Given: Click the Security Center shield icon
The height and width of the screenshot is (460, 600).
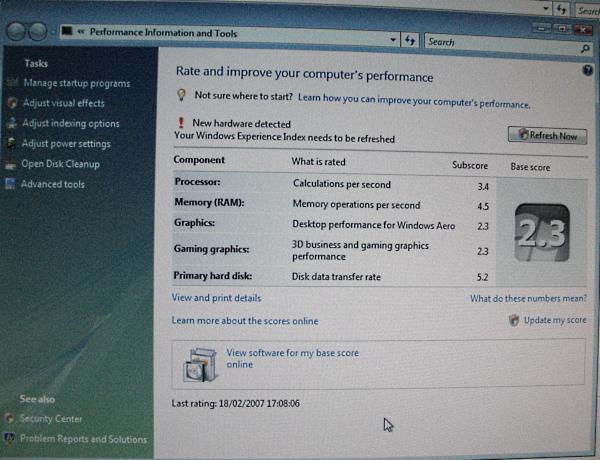Looking at the screenshot, I should 10,418.
